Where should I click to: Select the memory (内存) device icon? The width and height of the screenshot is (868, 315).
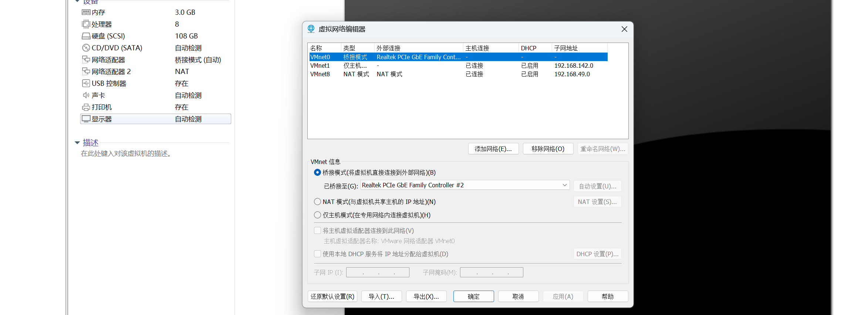coord(86,12)
